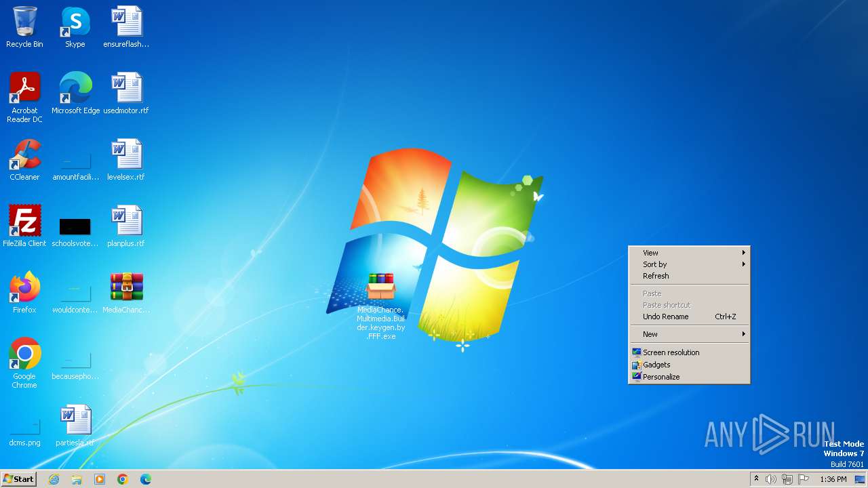Click the Start button
Viewport: 868px width, 488px height.
point(19,479)
